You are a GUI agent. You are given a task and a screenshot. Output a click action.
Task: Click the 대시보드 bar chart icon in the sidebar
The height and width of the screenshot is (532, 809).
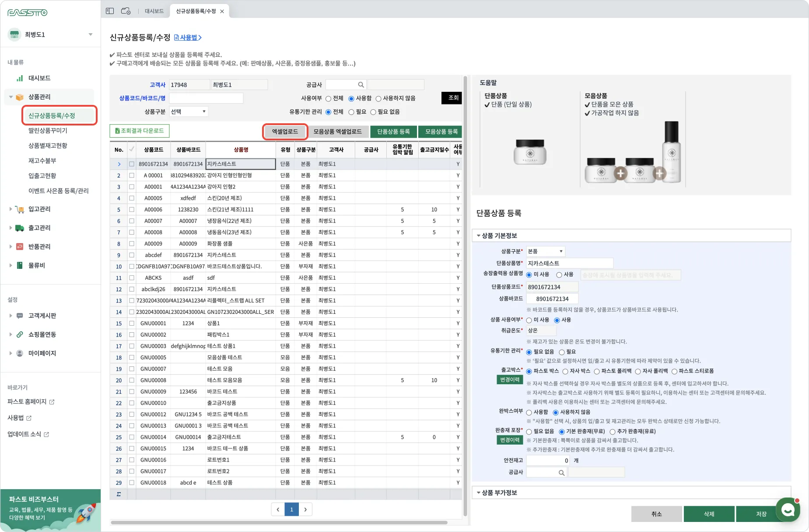[20, 78]
